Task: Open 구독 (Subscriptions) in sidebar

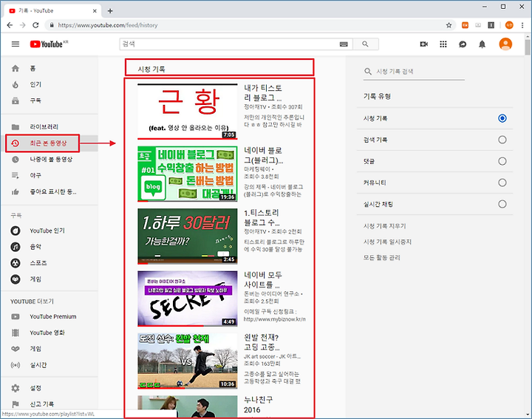Action: tap(50, 101)
